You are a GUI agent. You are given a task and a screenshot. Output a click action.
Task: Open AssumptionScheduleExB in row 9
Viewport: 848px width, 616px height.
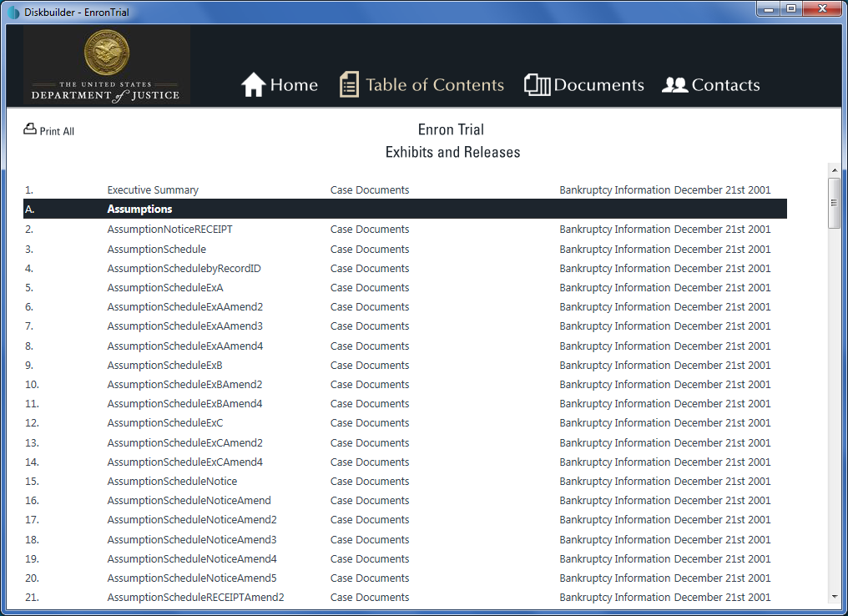[165, 366]
